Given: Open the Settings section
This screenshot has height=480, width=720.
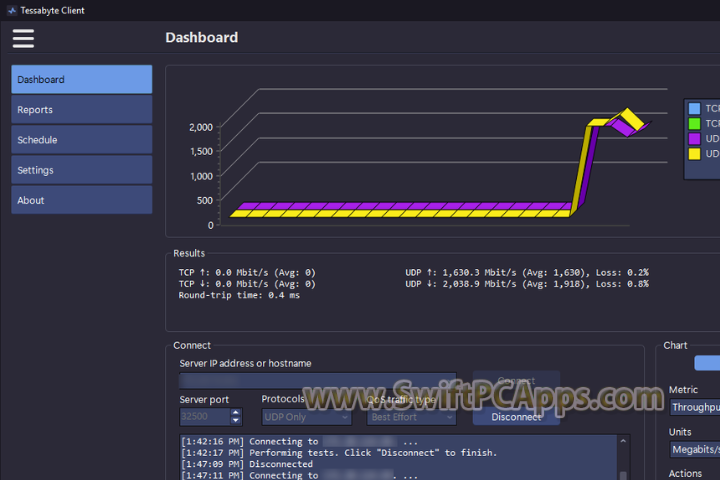Looking at the screenshot, I should coord(82,170).
